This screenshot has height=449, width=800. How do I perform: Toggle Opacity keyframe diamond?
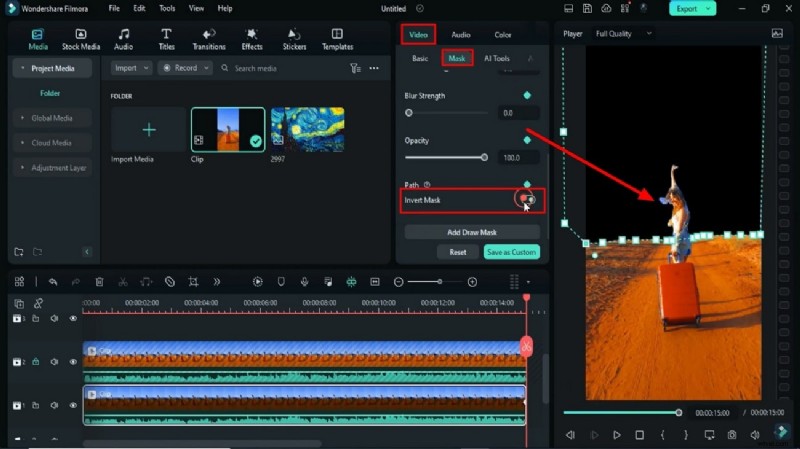tap(527, 140)
